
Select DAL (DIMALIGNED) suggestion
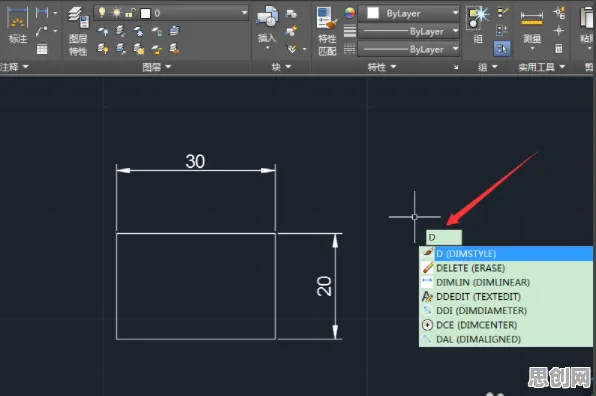[506, 339]
